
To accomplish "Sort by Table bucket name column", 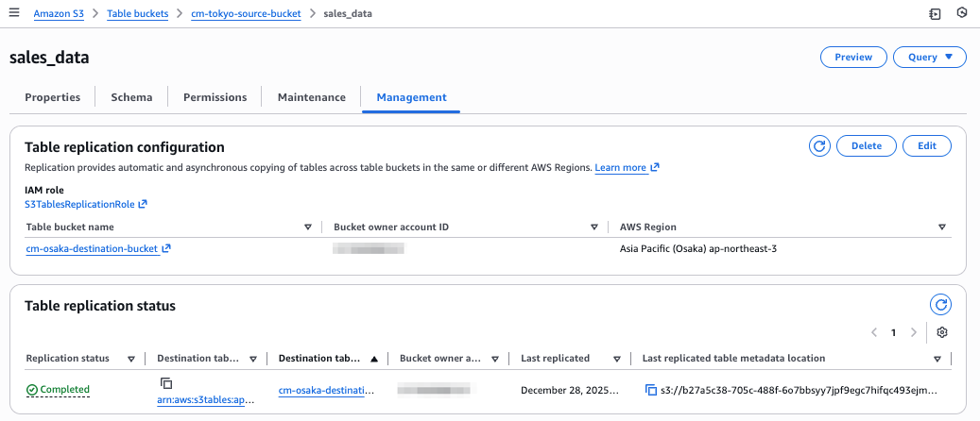I will pyautogui.click(x=307, y=227).
